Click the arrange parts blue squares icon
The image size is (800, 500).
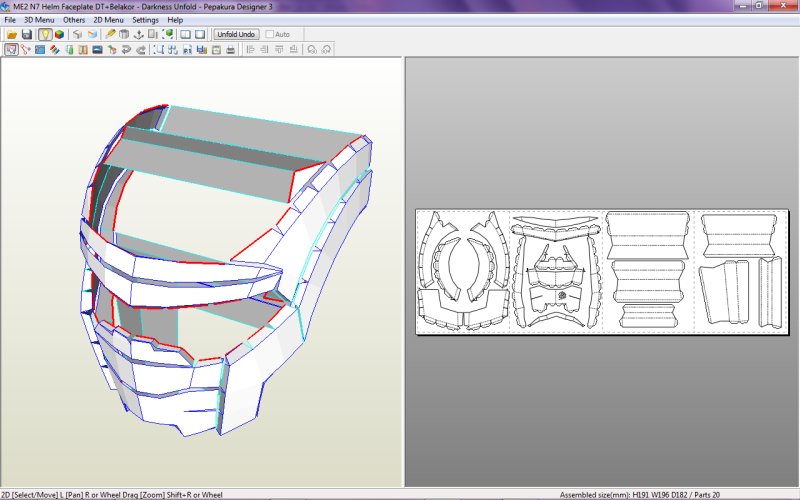coord(173,49)
